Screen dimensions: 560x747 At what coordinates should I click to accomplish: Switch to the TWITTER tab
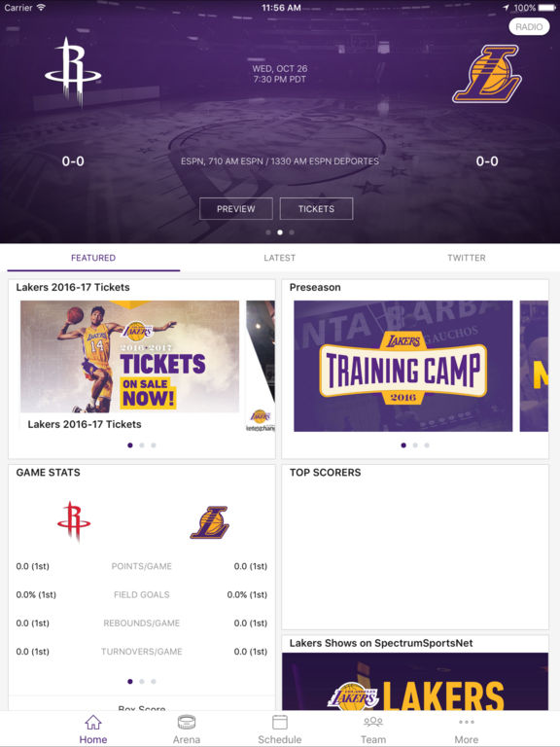tap(467, 258)
